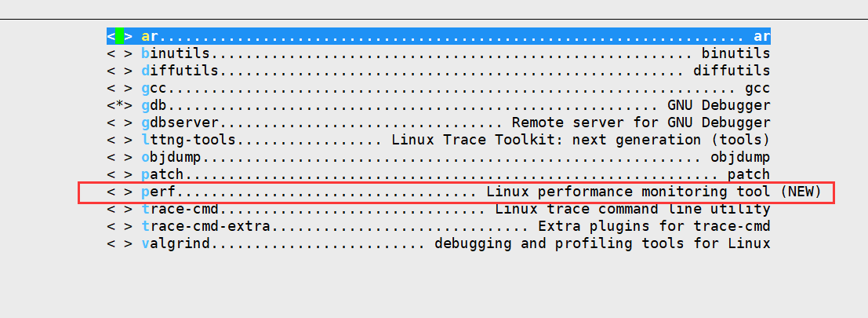Toggle the lttng-tools selection bracket
This screenshot has height=318, width=868.
click(x=119, y=140)
